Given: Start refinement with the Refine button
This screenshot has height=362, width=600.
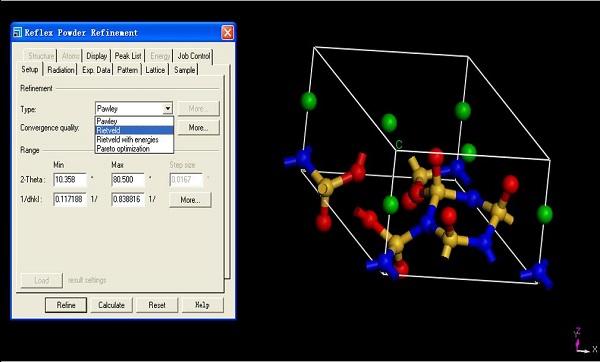Looking at the screenshot, I should [66, 305].
